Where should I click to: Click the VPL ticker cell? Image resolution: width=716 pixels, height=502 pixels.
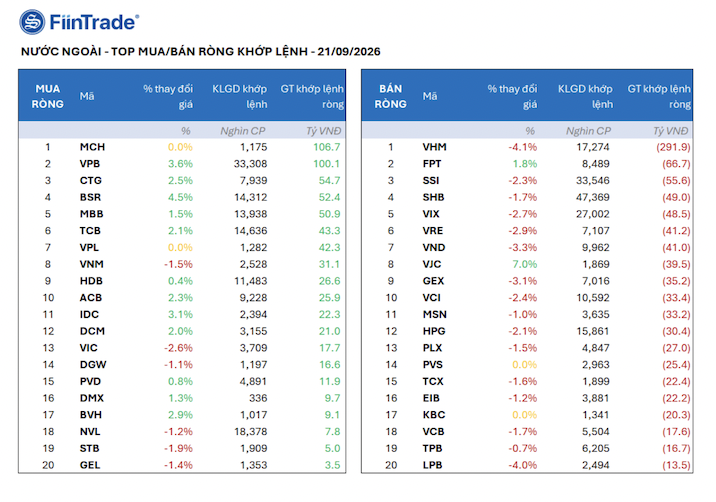click(89, 248)
